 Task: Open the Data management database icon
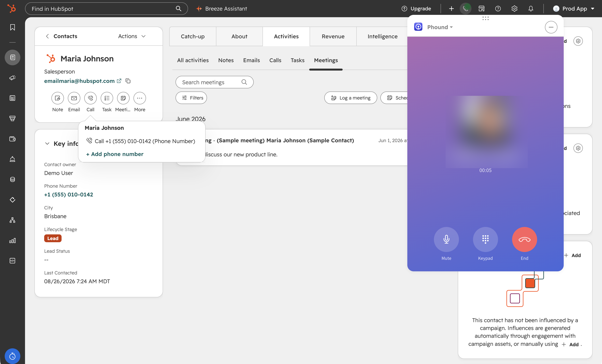coord(13,179)
